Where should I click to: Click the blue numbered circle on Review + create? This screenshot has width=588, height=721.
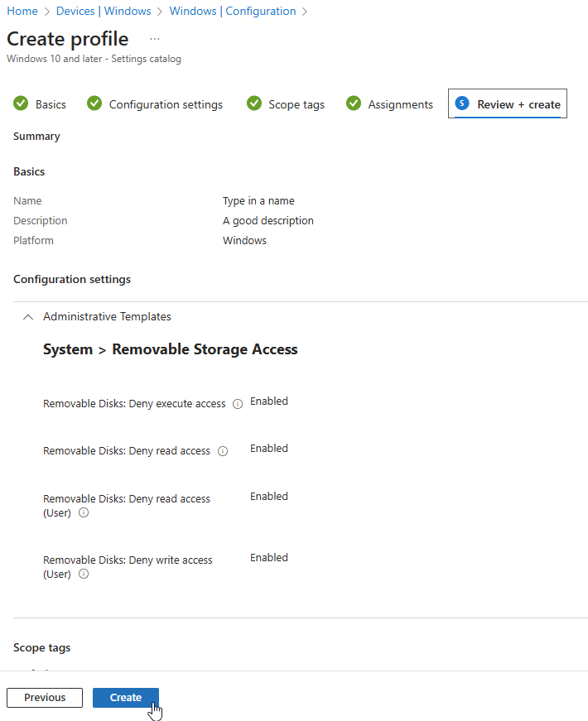pos(461,103)
